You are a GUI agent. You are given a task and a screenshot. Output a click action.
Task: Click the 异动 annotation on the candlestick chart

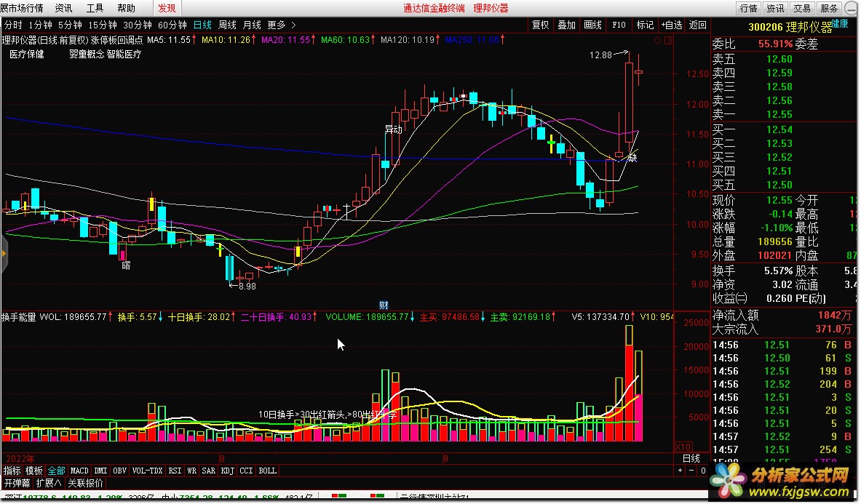click(x=393, y=129)
